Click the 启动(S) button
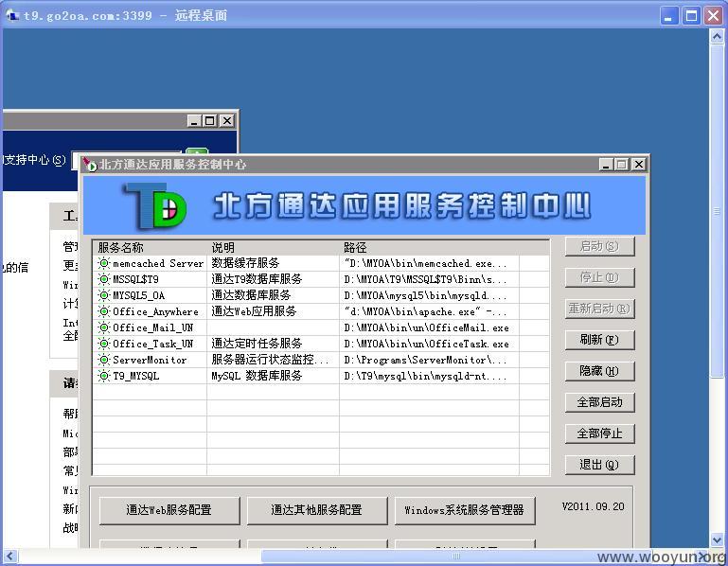 point(599,246)
